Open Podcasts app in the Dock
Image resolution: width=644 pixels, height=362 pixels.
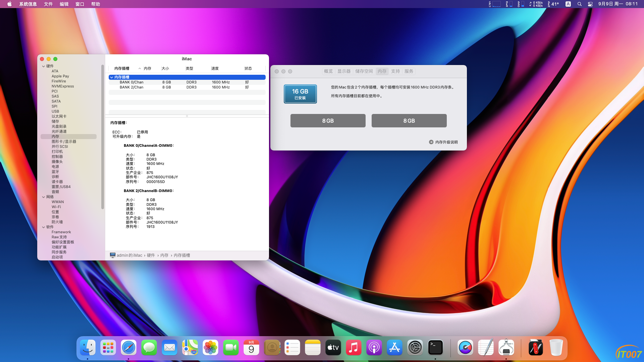click(x=374, y=348)
